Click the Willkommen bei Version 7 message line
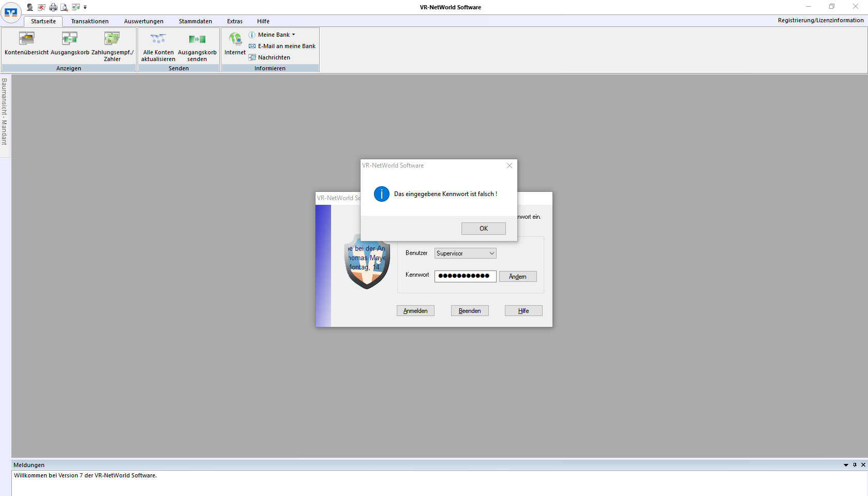 [x=85, y=475]
